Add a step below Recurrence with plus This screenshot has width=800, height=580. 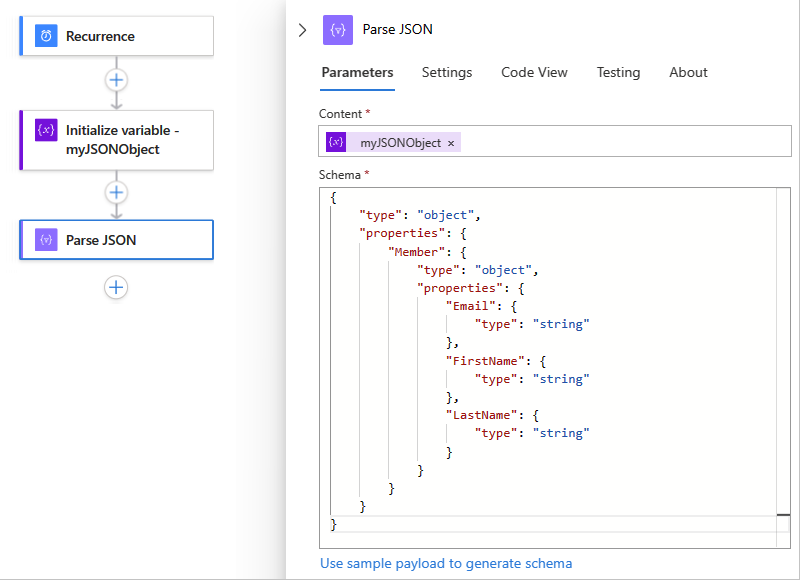pyautogui.click(x=117, y=80)
